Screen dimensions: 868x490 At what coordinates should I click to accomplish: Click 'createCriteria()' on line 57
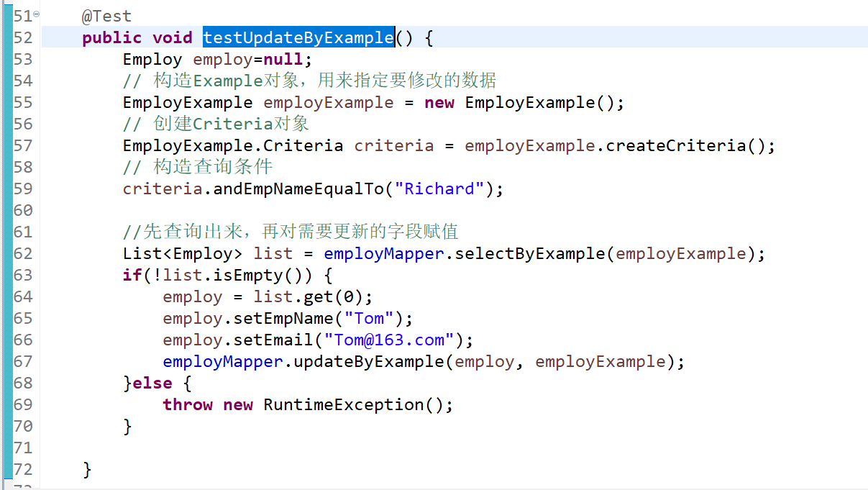(x=685, y=145)
